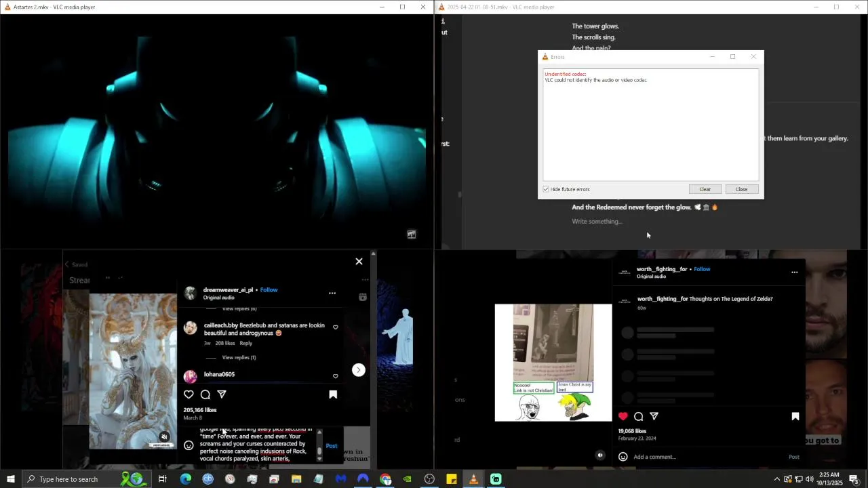Open the volume control in system tray

click(x=809, y=479)
